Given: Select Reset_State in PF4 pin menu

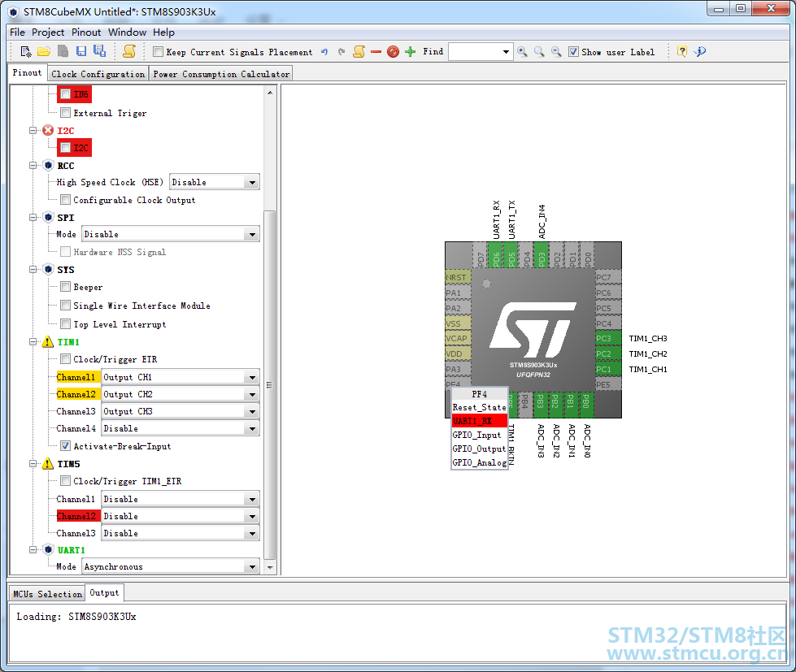Looking at the screenshot, I should pos(479,407).
